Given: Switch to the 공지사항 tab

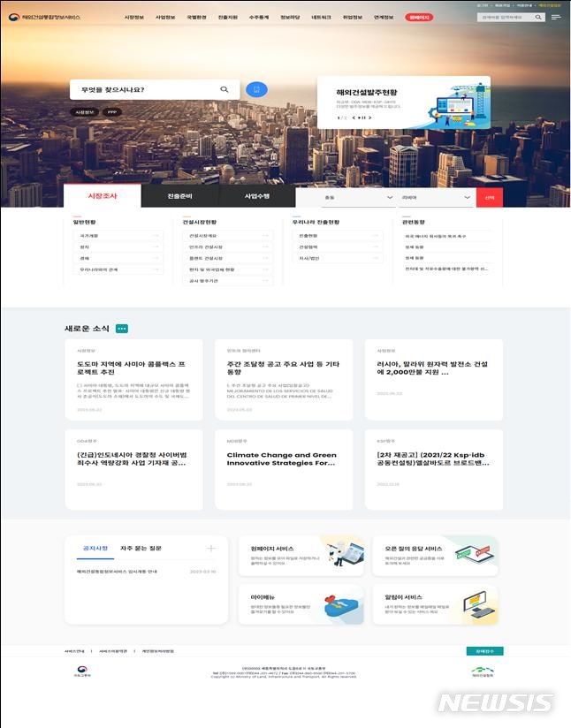Looking at the screenshot, I should 95,549.
